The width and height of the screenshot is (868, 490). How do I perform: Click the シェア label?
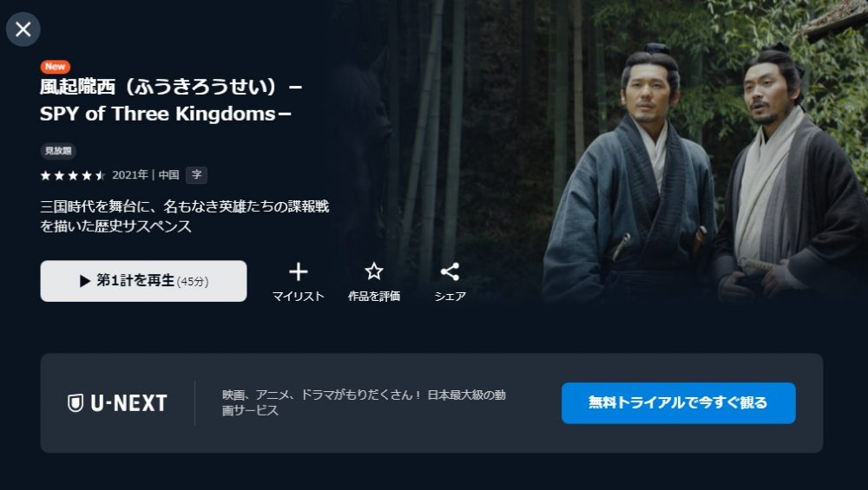click(x=450, y=297)
